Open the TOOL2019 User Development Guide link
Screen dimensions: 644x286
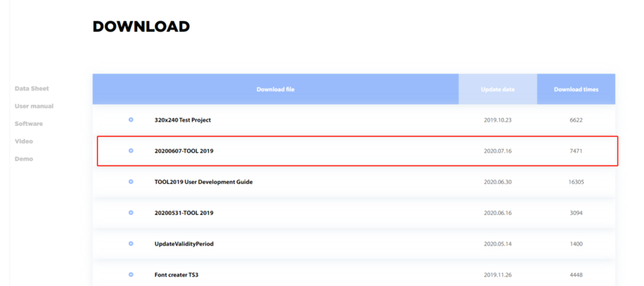pyautogui.click(x=203, y=182)
